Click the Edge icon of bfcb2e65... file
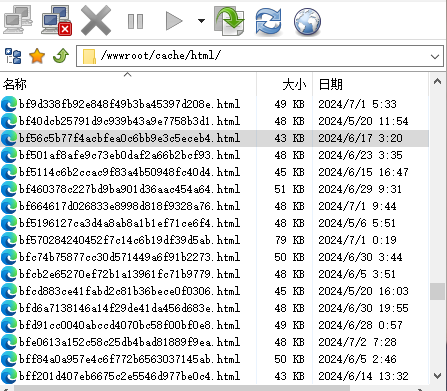The width and height of the screenshot is (447, 391). [9, 274]
